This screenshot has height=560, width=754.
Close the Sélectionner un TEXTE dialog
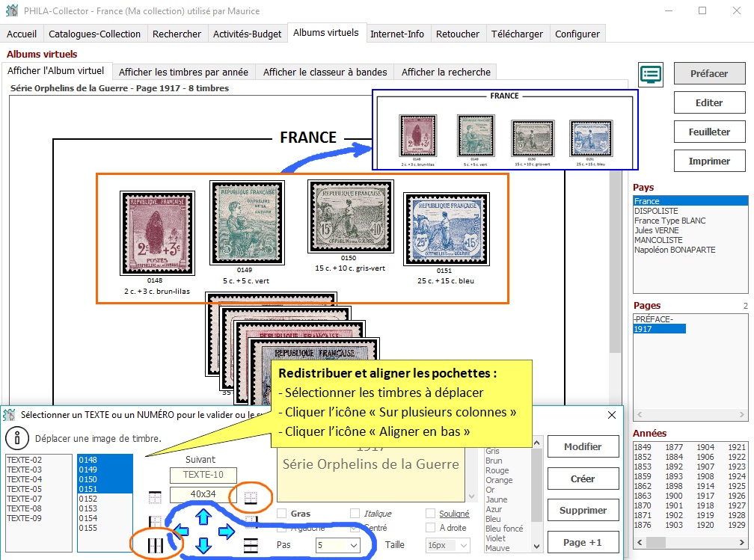[x=612, y=415]
